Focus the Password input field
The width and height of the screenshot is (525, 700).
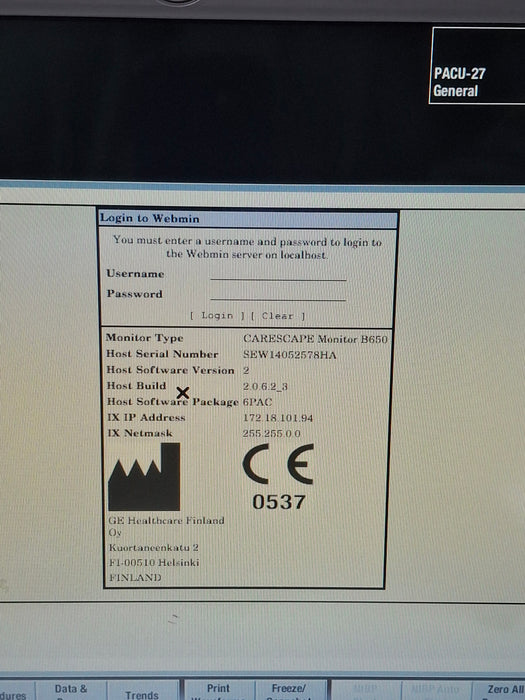click(278, 294)
